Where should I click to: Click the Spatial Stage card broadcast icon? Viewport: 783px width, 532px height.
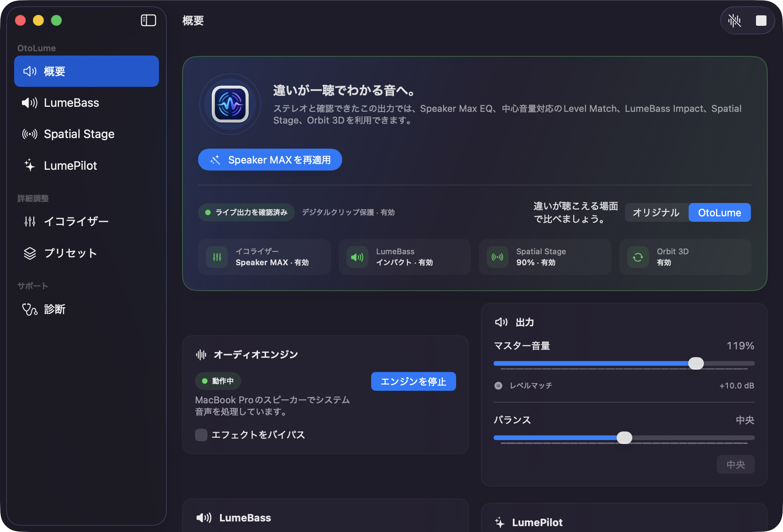497,257
